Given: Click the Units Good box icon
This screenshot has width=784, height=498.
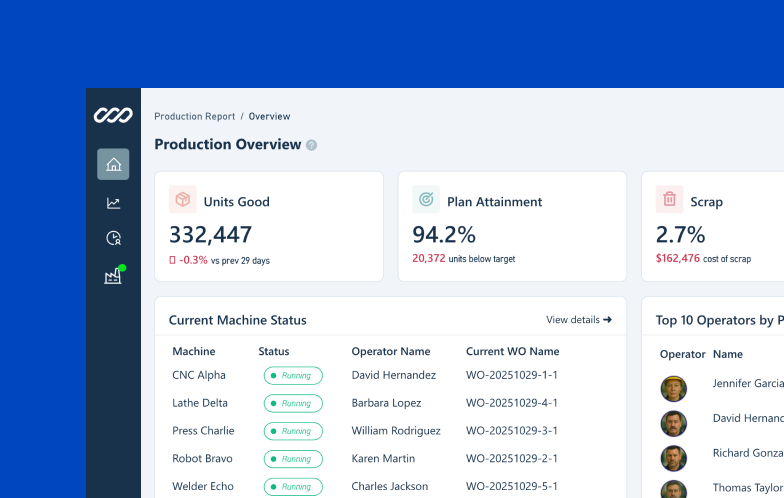Looking at the screenshot, I should (183, 200).
